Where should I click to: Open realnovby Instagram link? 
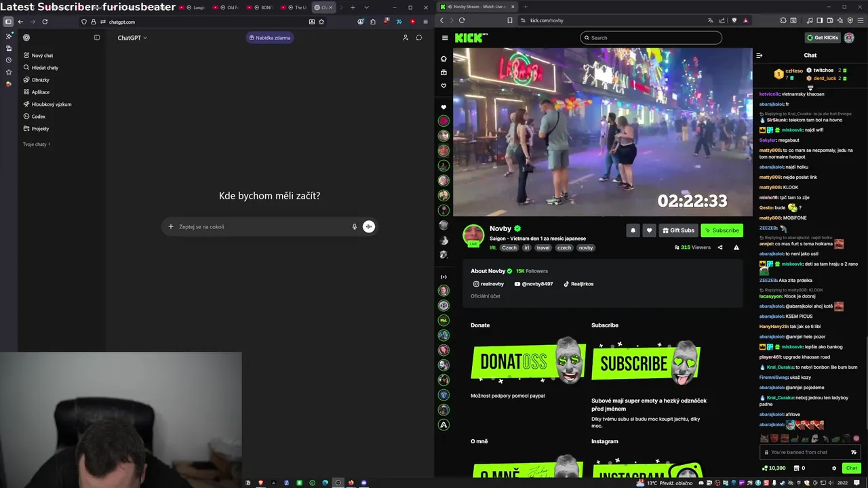[x=488, y=284]
